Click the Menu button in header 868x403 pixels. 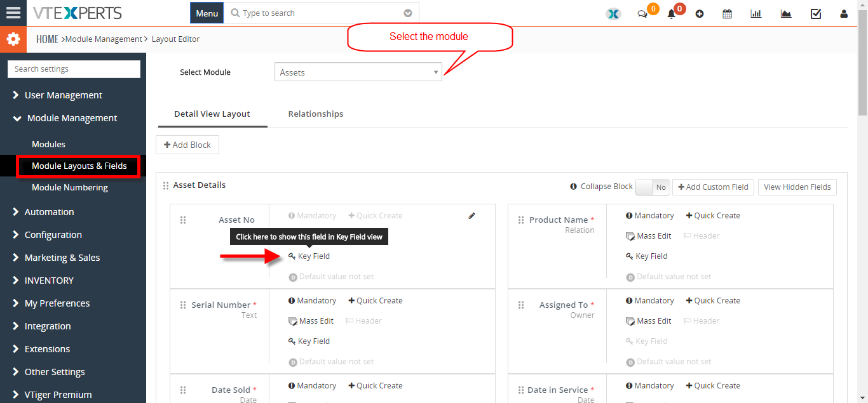tap(207, 13)
